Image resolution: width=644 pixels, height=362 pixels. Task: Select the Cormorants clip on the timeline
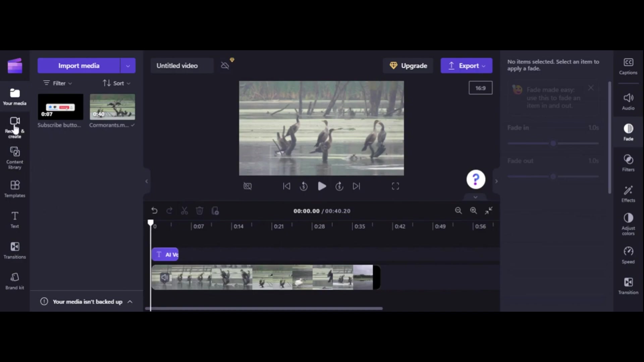point(266,277)
